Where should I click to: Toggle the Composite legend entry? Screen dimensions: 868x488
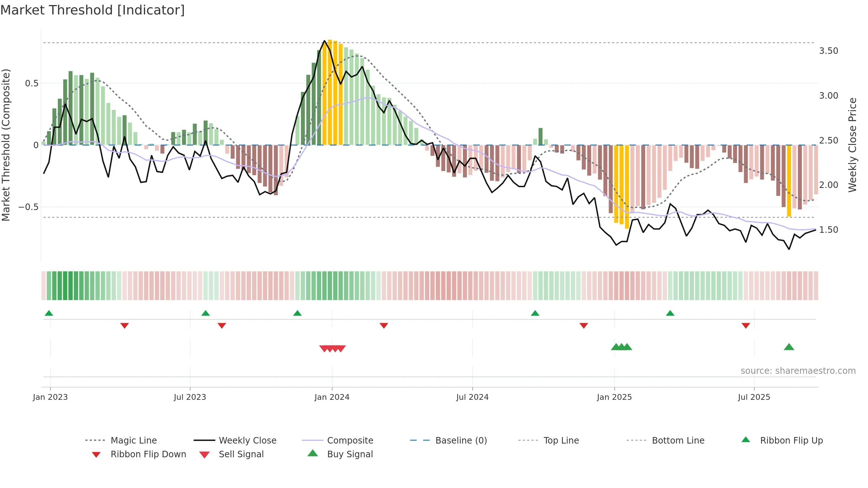[337, 440]
